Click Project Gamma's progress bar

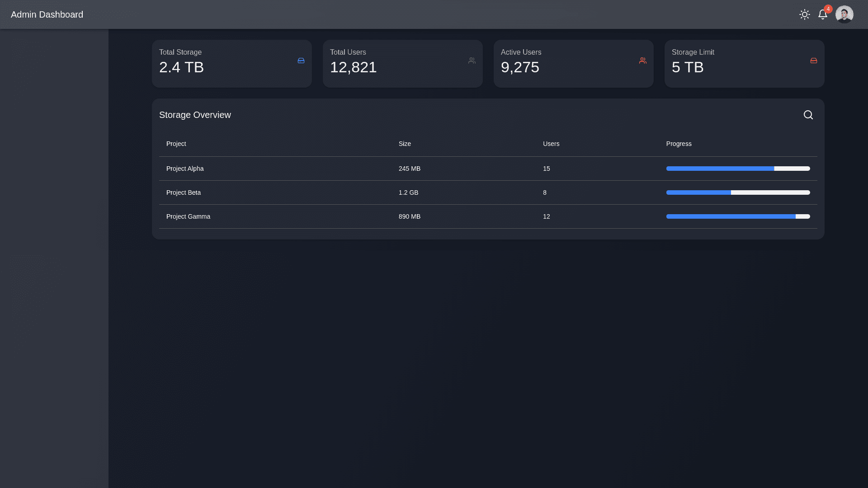(x=738, y=216)
